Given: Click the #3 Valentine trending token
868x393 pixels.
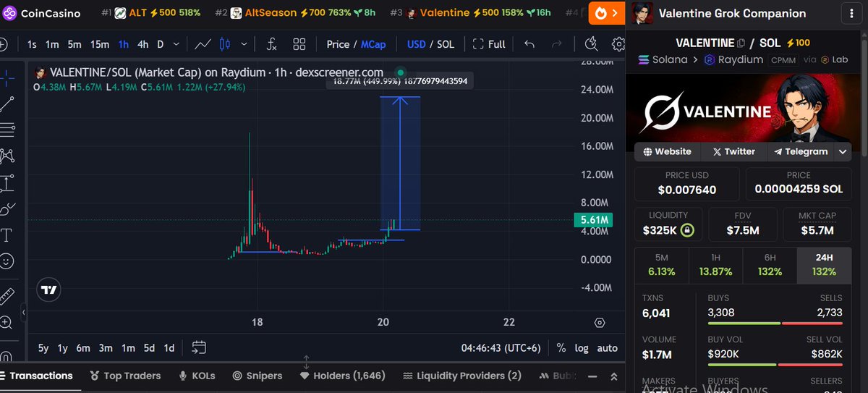Looking at the screenshot, I should [x=471, y=13].
